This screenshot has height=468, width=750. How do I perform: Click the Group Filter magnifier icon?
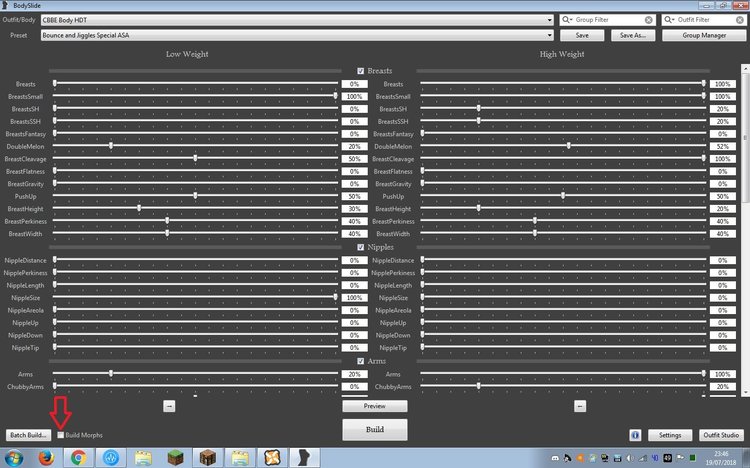567,20
